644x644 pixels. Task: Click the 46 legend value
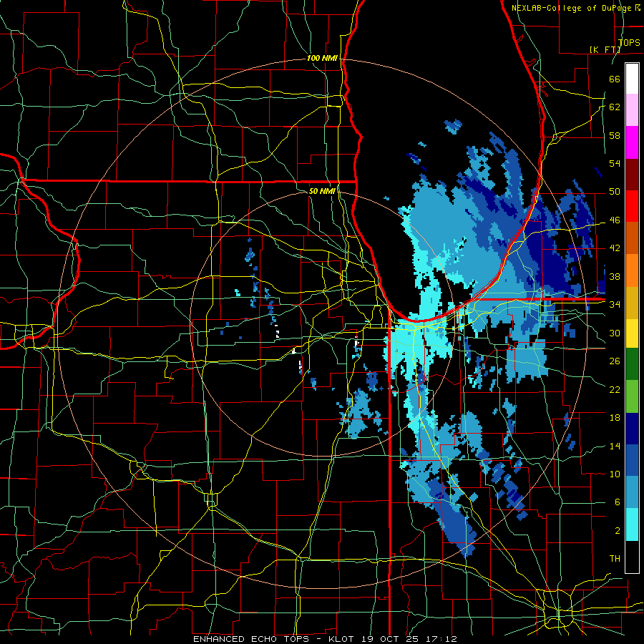(x=615, y=220)
